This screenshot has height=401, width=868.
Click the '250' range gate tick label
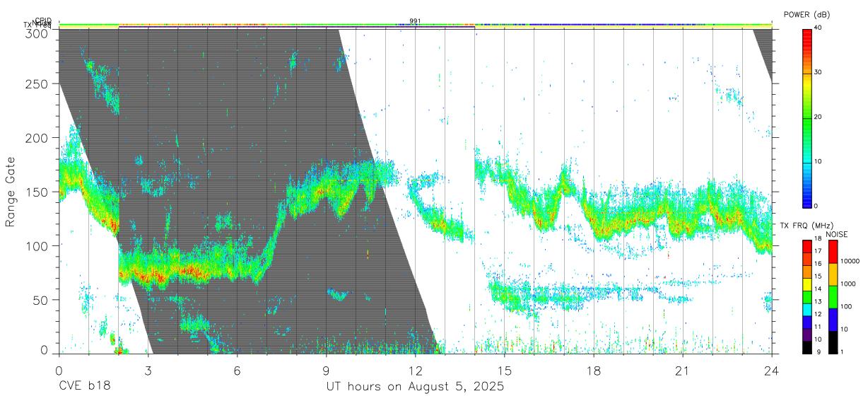coord(36,83)
